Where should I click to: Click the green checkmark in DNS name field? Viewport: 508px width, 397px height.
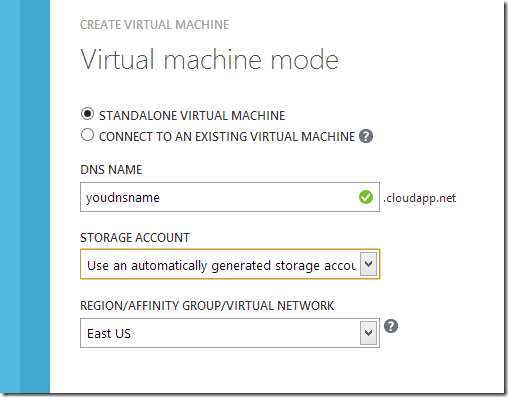(366, 197)
